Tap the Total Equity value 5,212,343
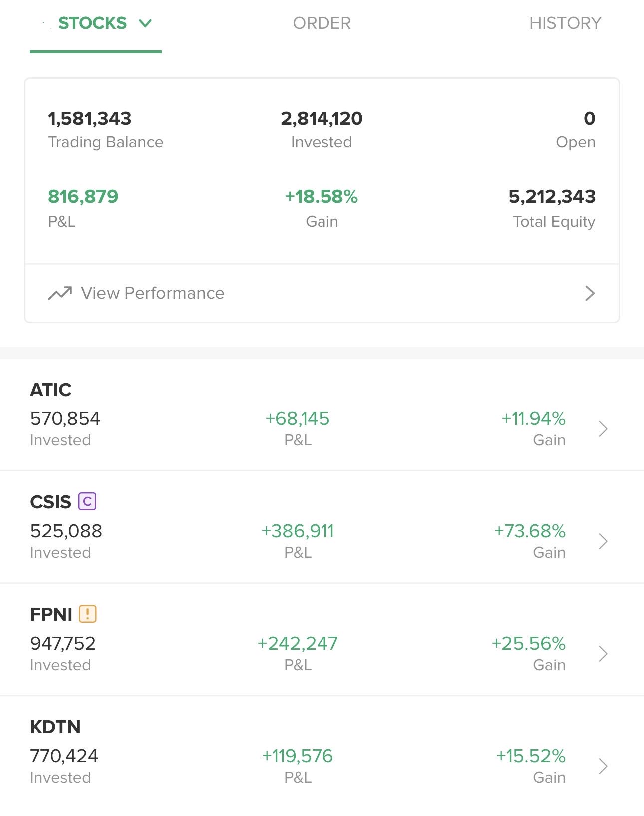The image size is (644, 816). coord(552,197)
